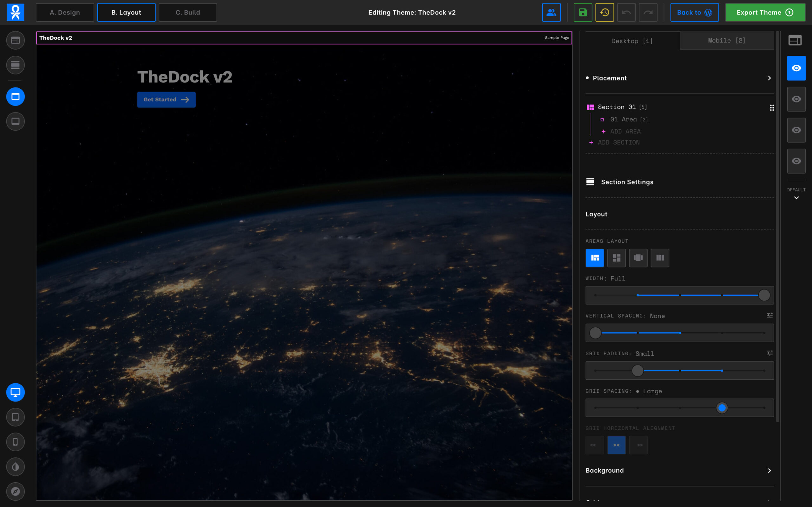Toggle the active blue eye visibility button
Viewport: 812px width, 507px height.
point(796,68)
